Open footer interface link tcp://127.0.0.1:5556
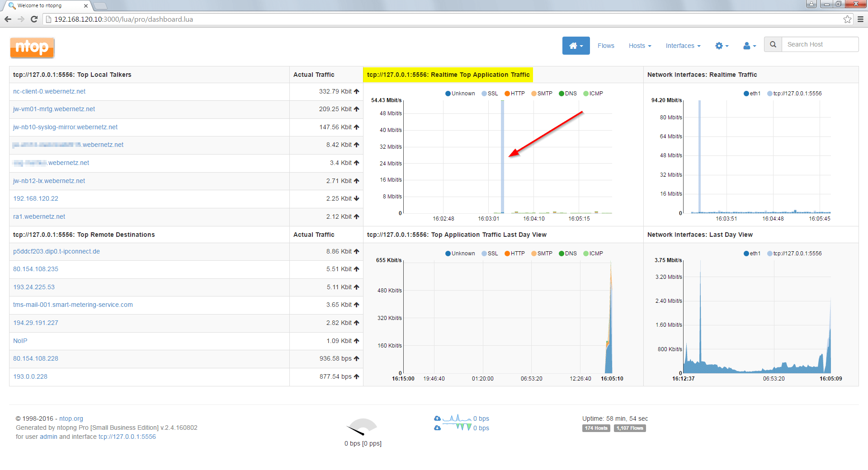 pos(127,437)
